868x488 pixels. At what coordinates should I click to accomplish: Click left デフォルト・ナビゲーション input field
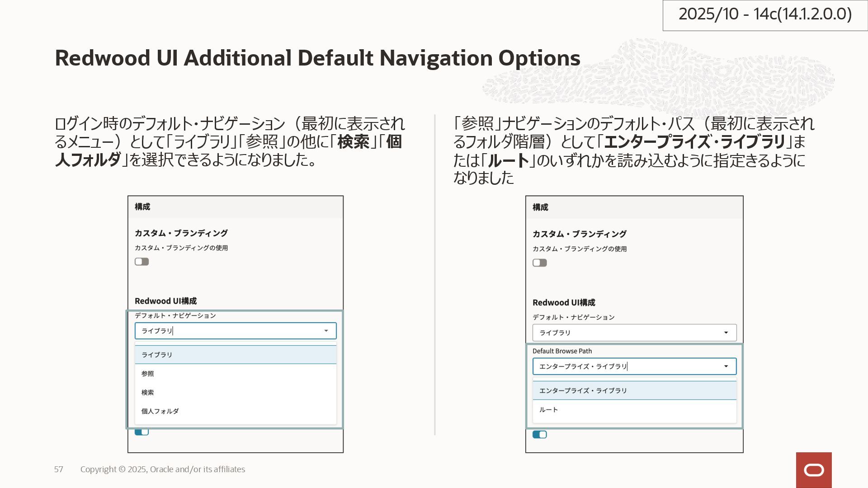[226, 331]
